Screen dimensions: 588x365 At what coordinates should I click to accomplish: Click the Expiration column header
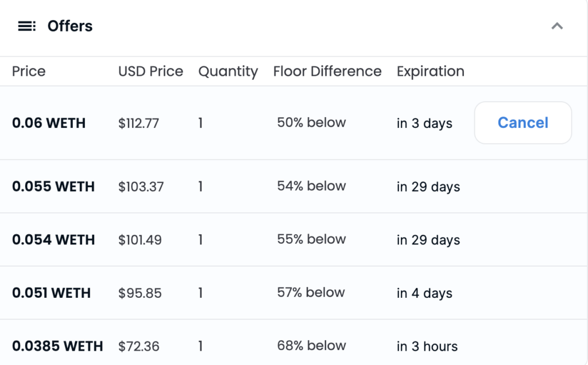point(431,71)
